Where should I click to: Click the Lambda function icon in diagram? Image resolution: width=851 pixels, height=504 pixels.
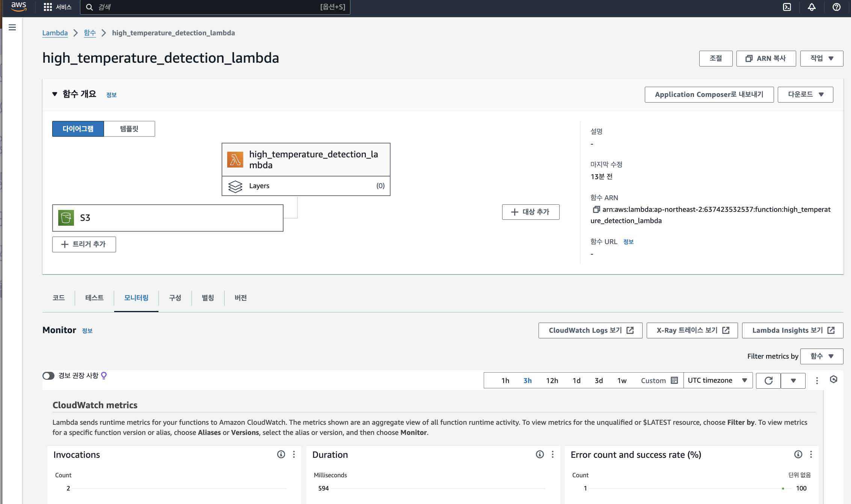coord(235,160)
